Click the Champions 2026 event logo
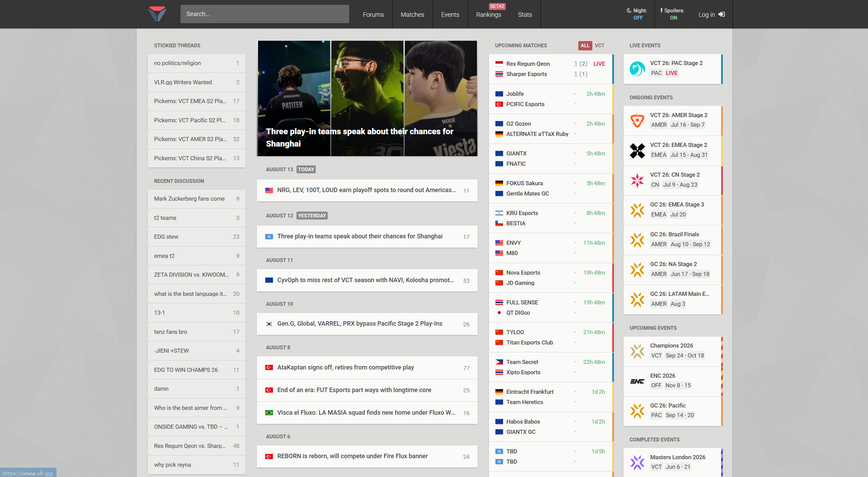868x477 pixels. [637, 351]
